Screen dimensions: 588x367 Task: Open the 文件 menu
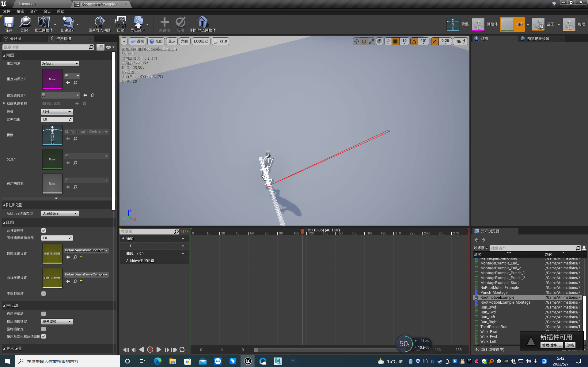coord(7,11)
